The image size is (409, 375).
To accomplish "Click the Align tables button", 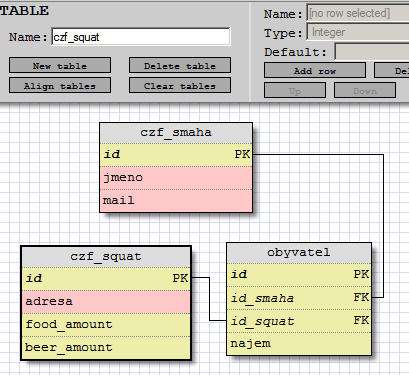I will pyautogui.click(x=60, y=85).
